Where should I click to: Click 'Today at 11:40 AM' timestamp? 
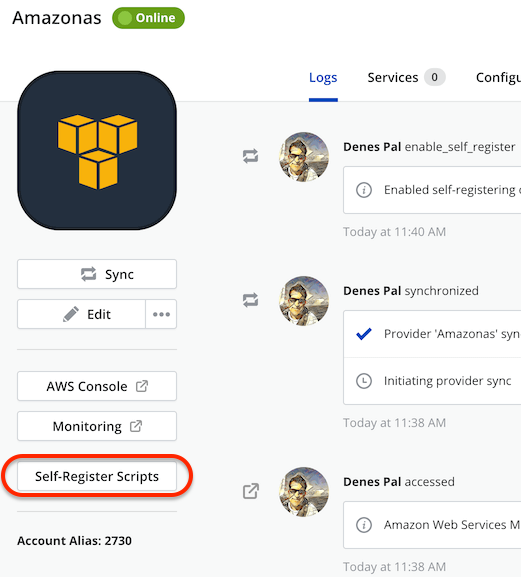pos(394,232)
